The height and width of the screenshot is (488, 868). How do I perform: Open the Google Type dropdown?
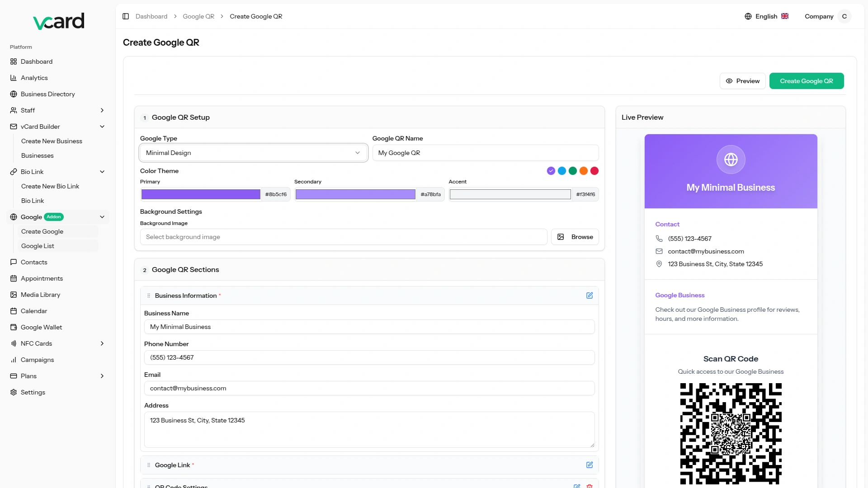pyautogui.click(x=253, y=153)
